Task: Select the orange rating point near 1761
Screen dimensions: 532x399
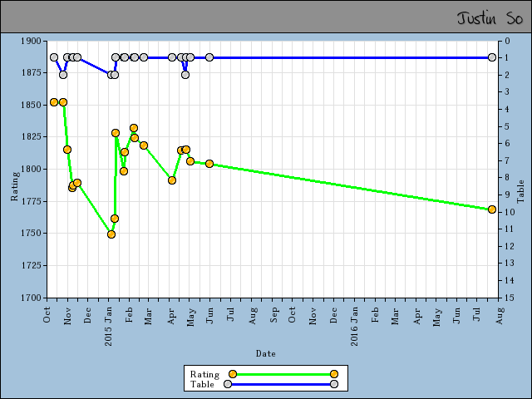Action: 115,219
